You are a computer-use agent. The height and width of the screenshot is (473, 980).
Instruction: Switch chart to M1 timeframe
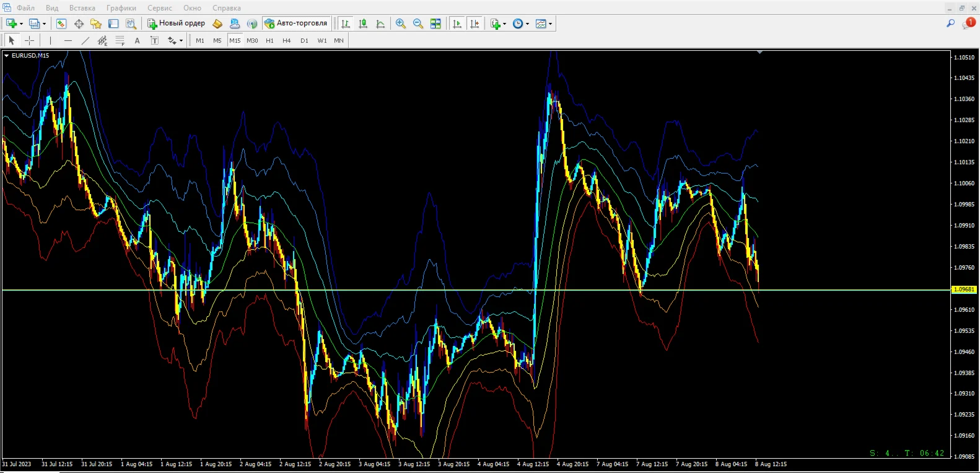[200, 40]
